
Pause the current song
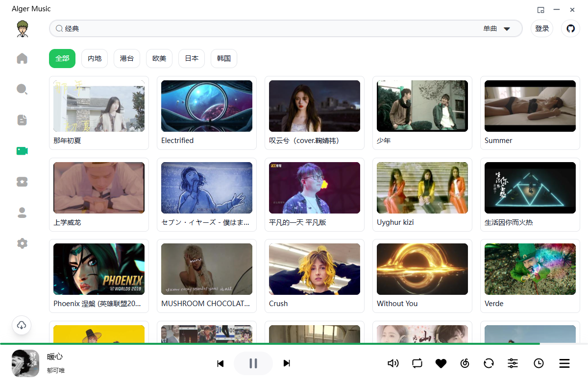click(253, 363)
